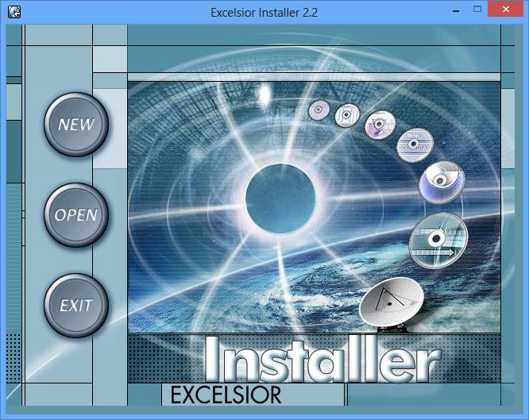529x420 pixels.
Task: Click the round NEW button
Action: pos(76,125)
